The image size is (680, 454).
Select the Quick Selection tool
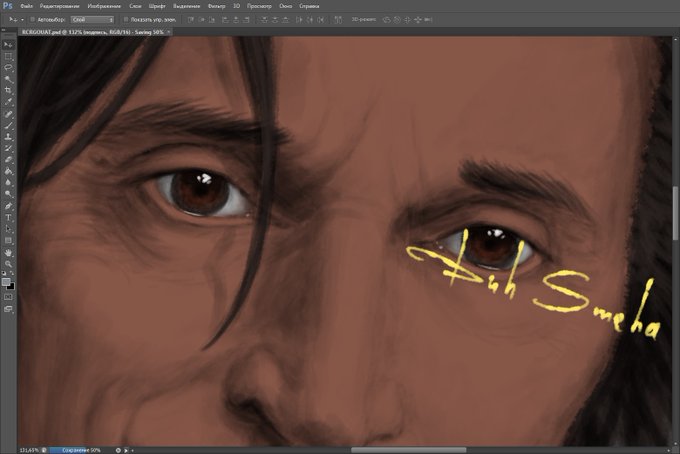click(8, 79)
